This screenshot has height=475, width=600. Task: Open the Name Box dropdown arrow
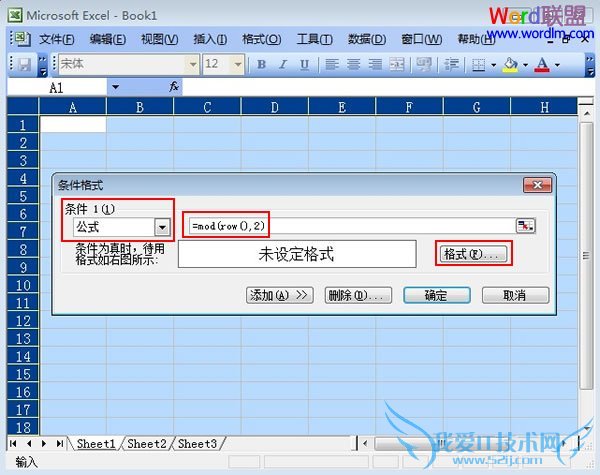tap(115, 87)
